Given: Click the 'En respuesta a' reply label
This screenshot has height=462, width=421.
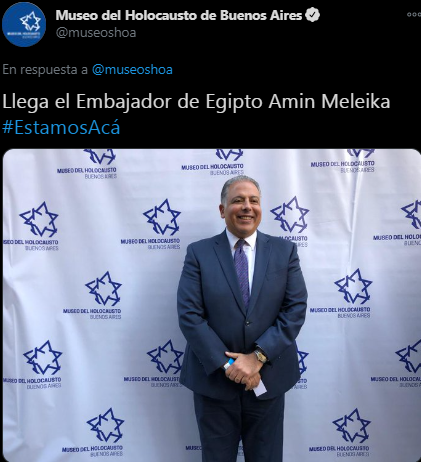Looking at the screenshot, I should pos(45,70).
